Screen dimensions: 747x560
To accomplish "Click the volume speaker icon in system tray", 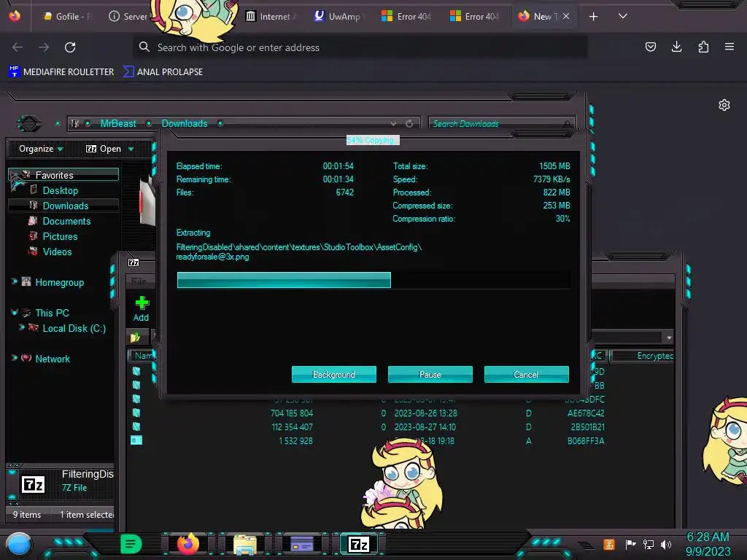I will coord(665,544).
